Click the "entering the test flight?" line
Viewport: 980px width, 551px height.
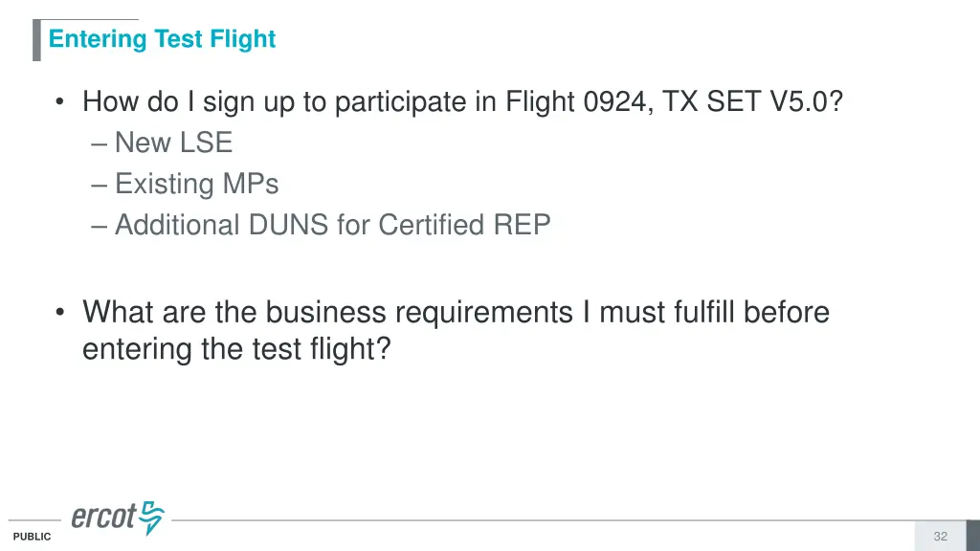[x=236, y=349]
